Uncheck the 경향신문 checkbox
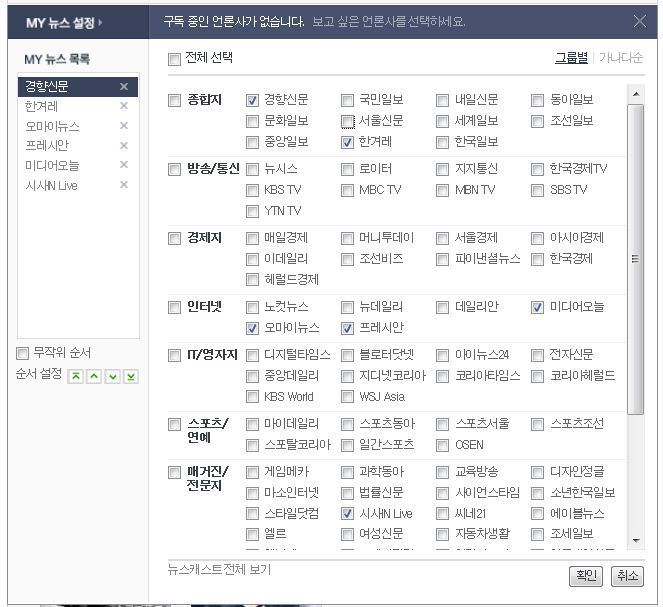This screenshot has height=607, width=663. pyautogui.click(x=252, y=101)
